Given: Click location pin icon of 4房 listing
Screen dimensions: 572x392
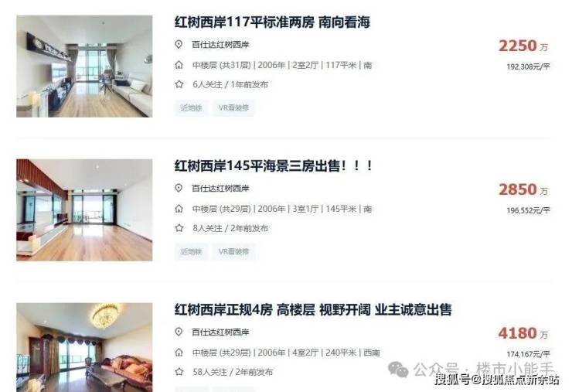Looking at the screenshot, I should click(x=179, y=332).
